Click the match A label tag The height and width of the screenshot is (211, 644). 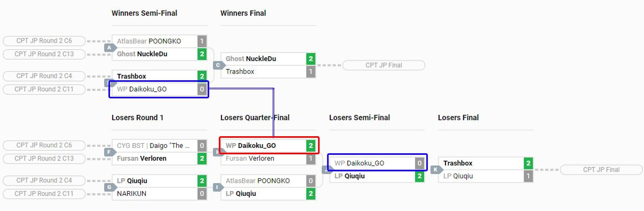pyautogui.click(x=110, y=48)
